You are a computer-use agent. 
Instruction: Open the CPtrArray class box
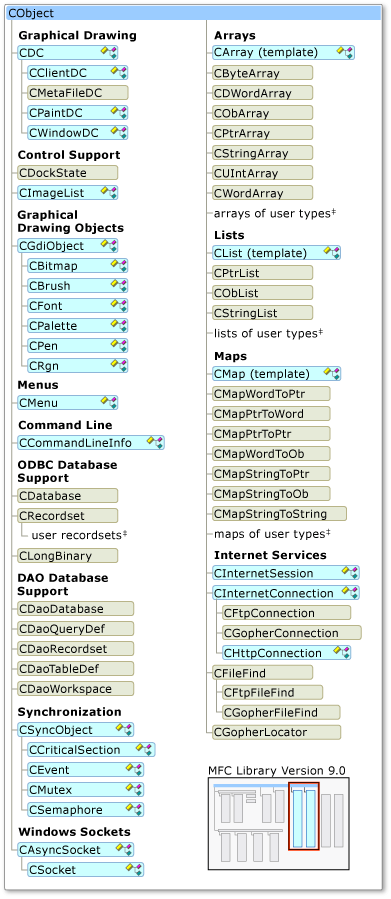pyautogui.click(x=263, y=132)
